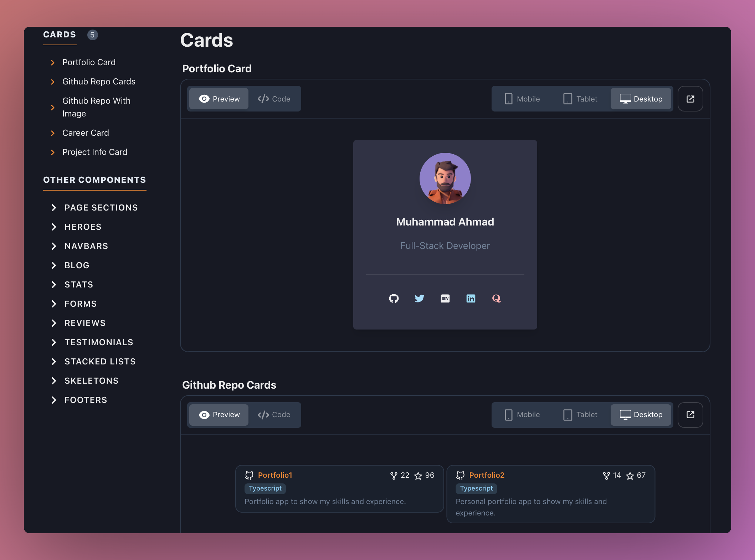Image resolution: width=755 pixels, height=560 pixels.
Task: Select the Desktop view for Github Repo Cards
Action: pos(640,415)
